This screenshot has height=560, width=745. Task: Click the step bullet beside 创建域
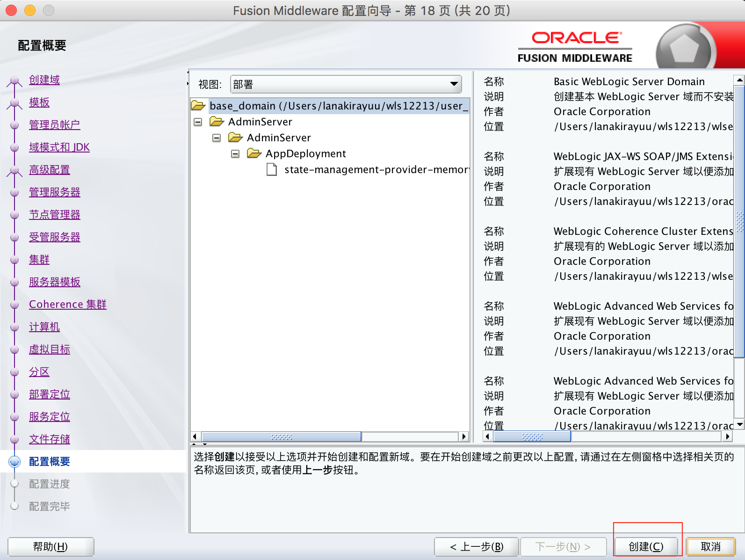(14, 81)
